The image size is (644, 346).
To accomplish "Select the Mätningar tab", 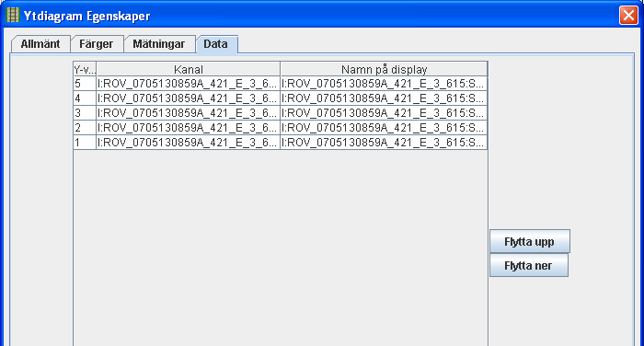I will (159, 44).
